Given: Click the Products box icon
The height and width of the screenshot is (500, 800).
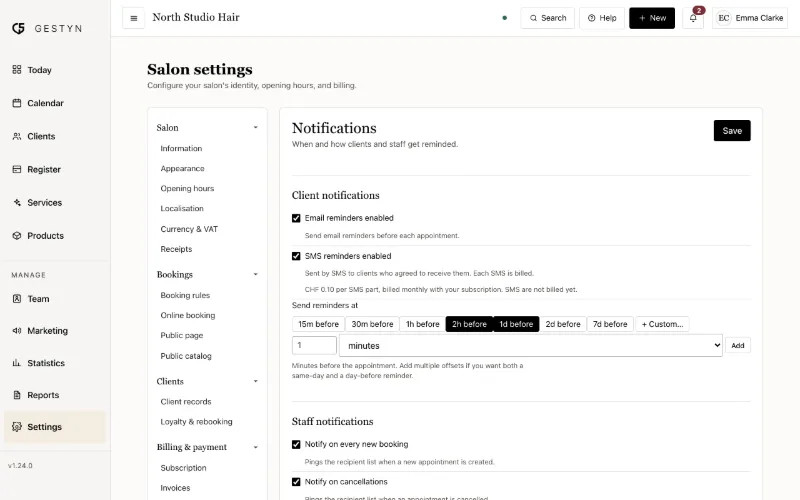Looking at the screenshot, I should [x=17, y=236].
